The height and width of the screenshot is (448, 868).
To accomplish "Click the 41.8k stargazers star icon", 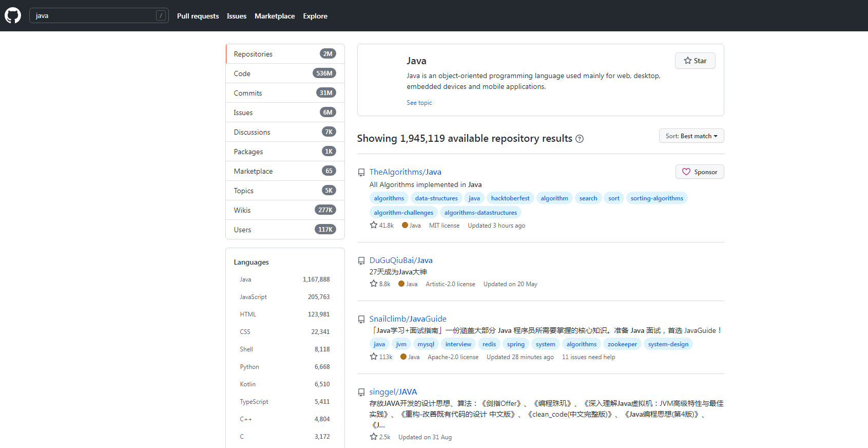I will (x=374, y=225).
